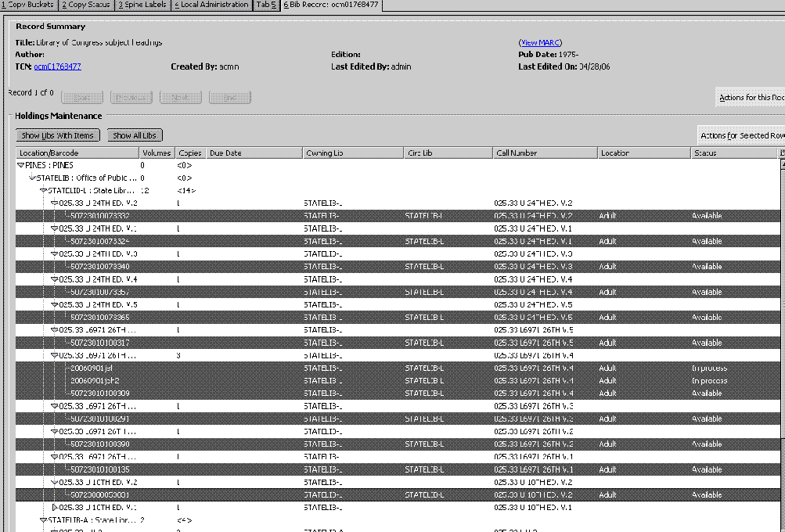The image size is (785, 532).
Task: Collapse the PINES : PINES tree node
Action: [x=21, y=166]
